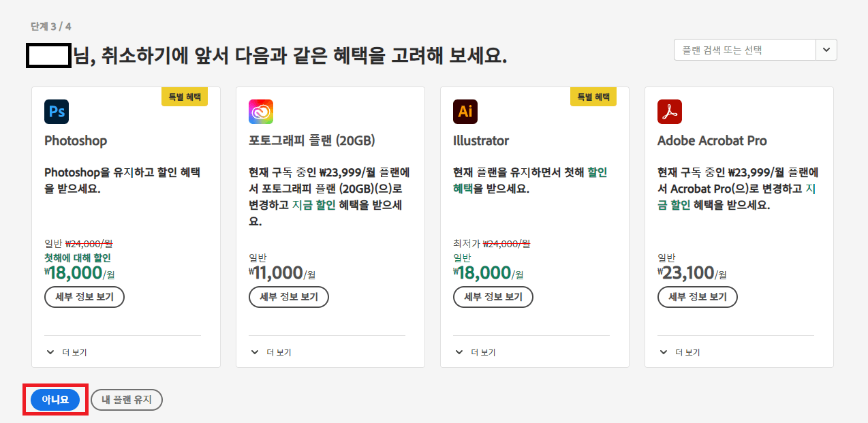Select the Adobe Acrobat Pro icon
The image size is (868, 423).
click(x=669, y=111)
